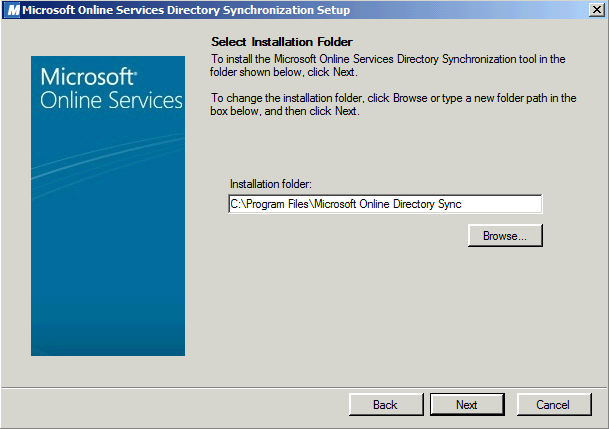The height and width of the screenshot is (429, 609).
Task: Click the 'Installation folder:' label
Action: [x=271, y=184]
